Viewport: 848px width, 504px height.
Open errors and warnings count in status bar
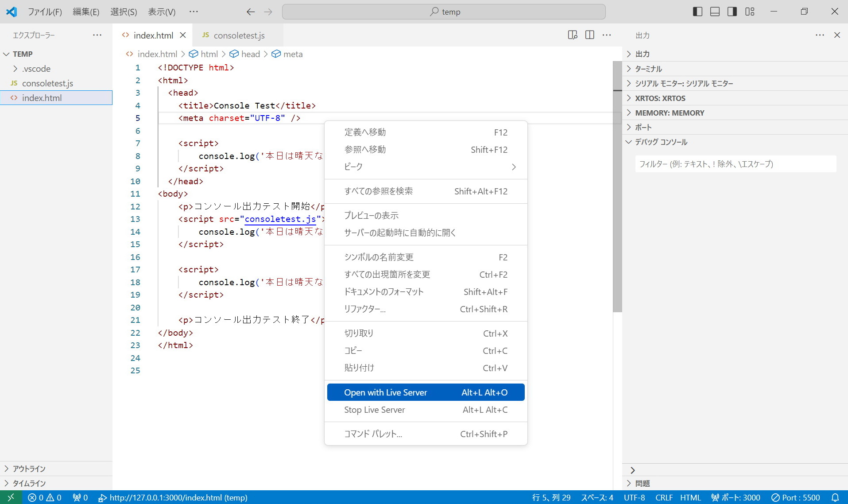click(x=45, y=497)
